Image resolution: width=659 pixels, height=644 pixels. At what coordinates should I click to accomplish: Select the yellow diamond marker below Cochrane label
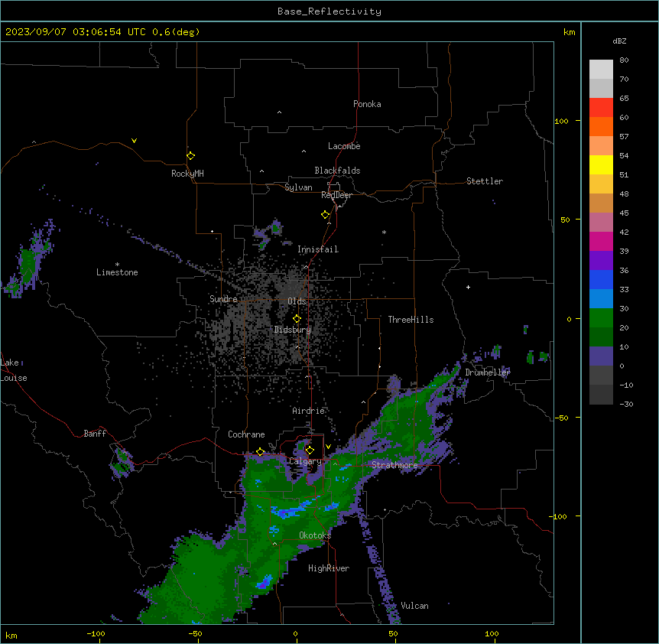[x=260, y=452]
